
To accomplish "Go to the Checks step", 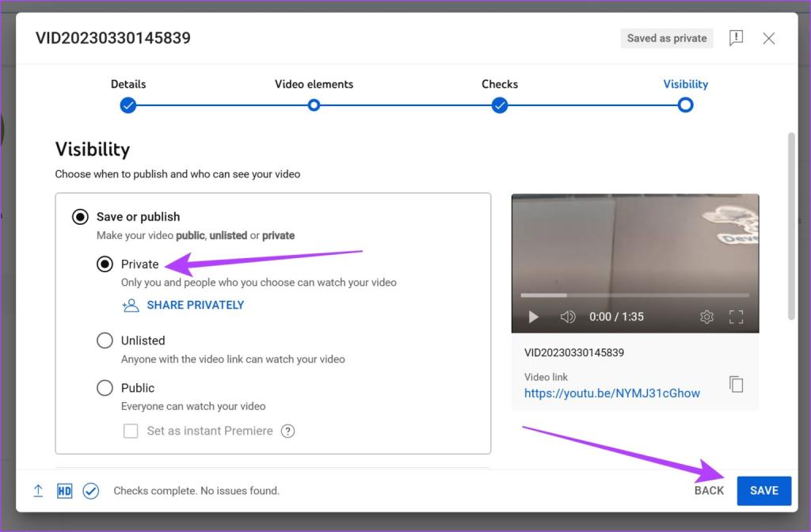I will point(500,105).
